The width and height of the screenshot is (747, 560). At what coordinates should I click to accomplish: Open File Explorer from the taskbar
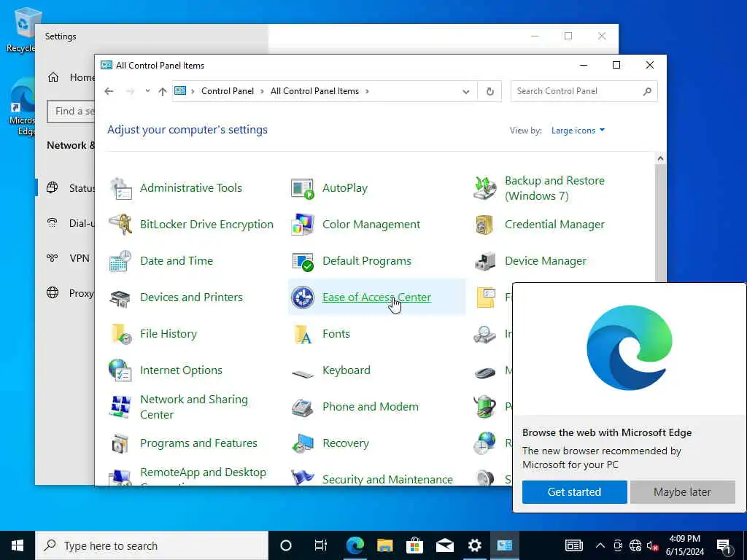[385, 545]
